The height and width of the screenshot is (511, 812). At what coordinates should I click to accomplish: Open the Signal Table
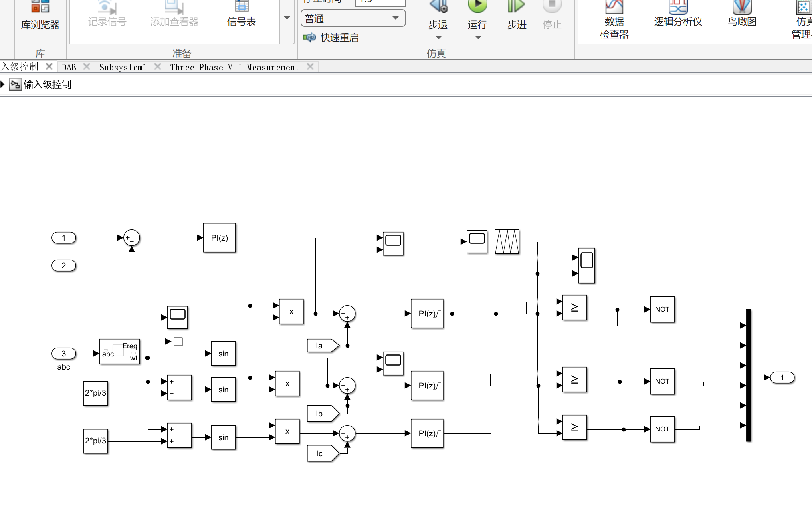pos(241,14)
